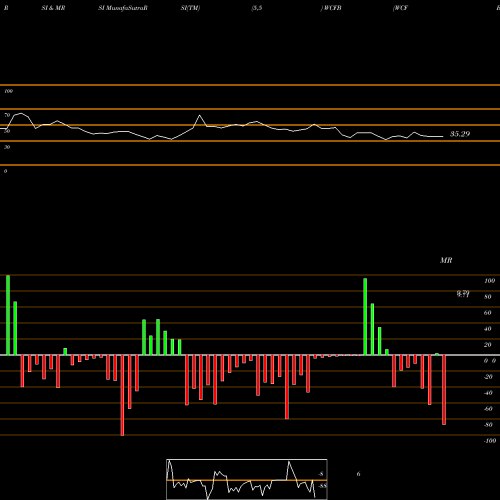Click the -8 label in mini chart
500x500 pixels.
[x=321, y=474]
